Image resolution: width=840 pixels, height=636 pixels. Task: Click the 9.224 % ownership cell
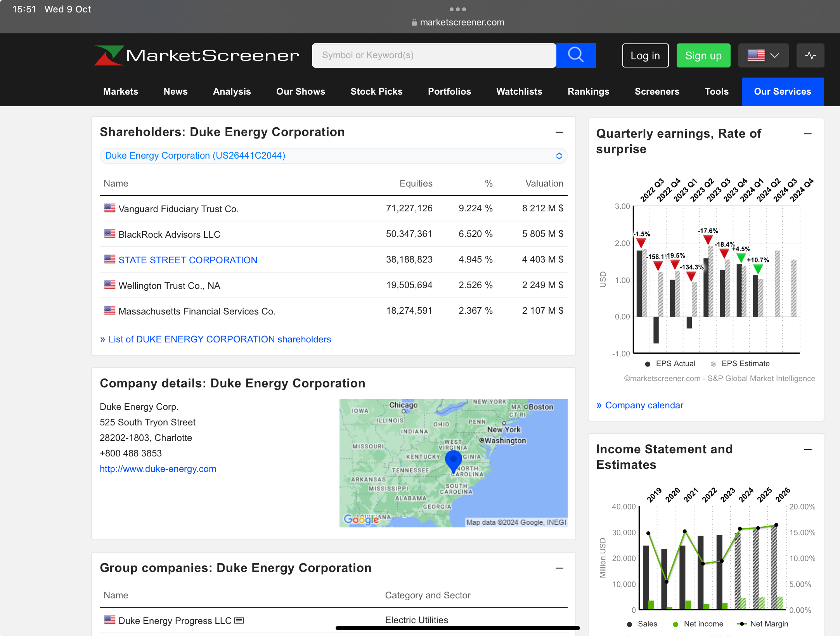tap(475, 208)
